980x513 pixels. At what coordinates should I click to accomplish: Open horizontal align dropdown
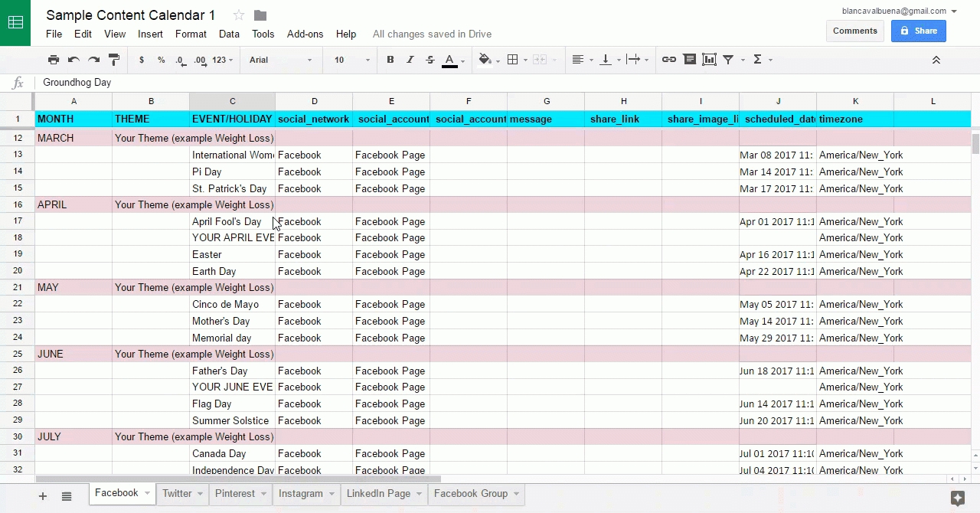[582, 60]
